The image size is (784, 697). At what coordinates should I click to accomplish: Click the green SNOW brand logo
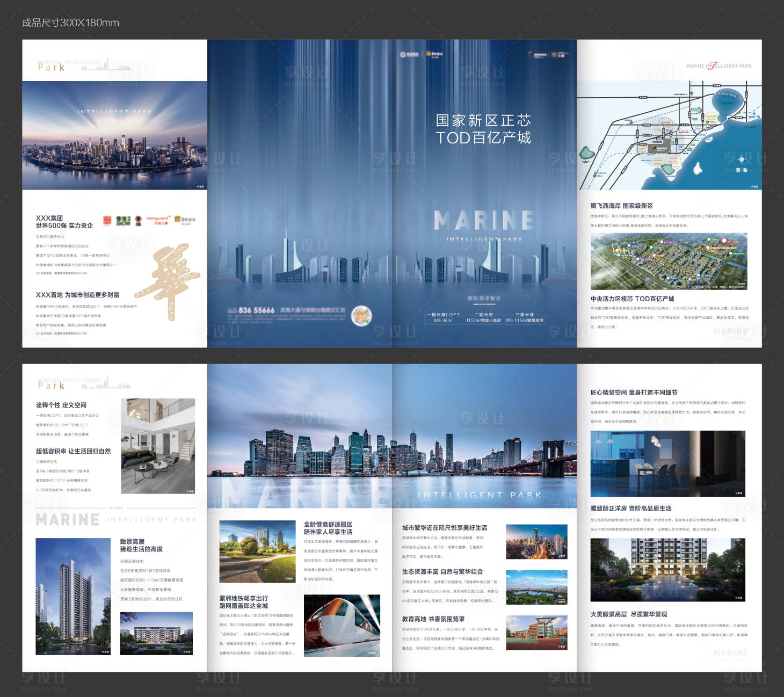[124, 221]
